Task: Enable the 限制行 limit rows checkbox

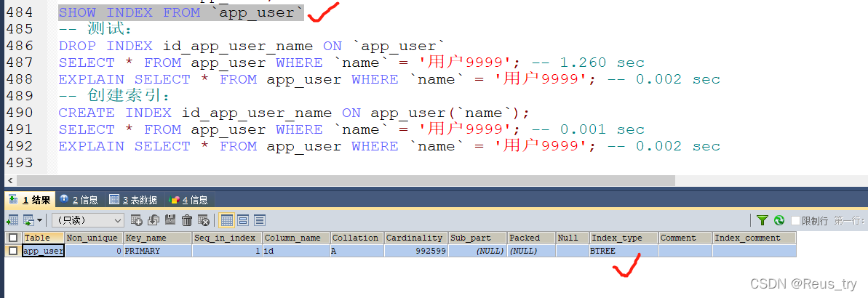Action: coord(795,221)
